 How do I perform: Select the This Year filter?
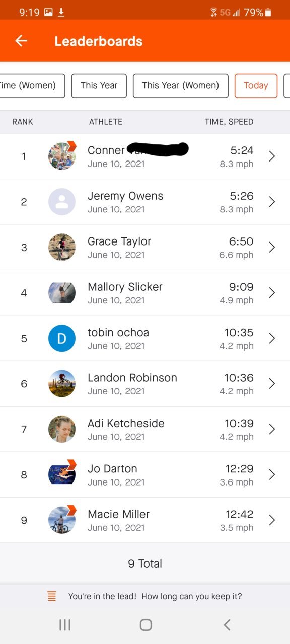99,86
